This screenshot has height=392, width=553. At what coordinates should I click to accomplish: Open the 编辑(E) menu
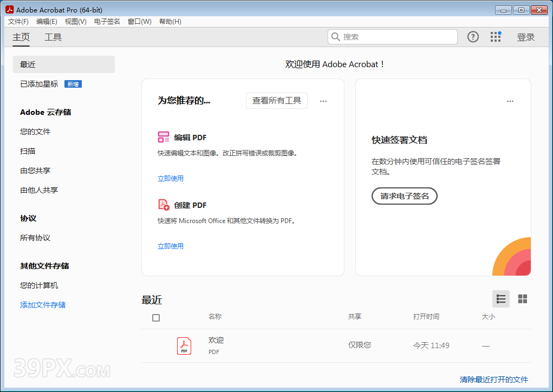47,22
